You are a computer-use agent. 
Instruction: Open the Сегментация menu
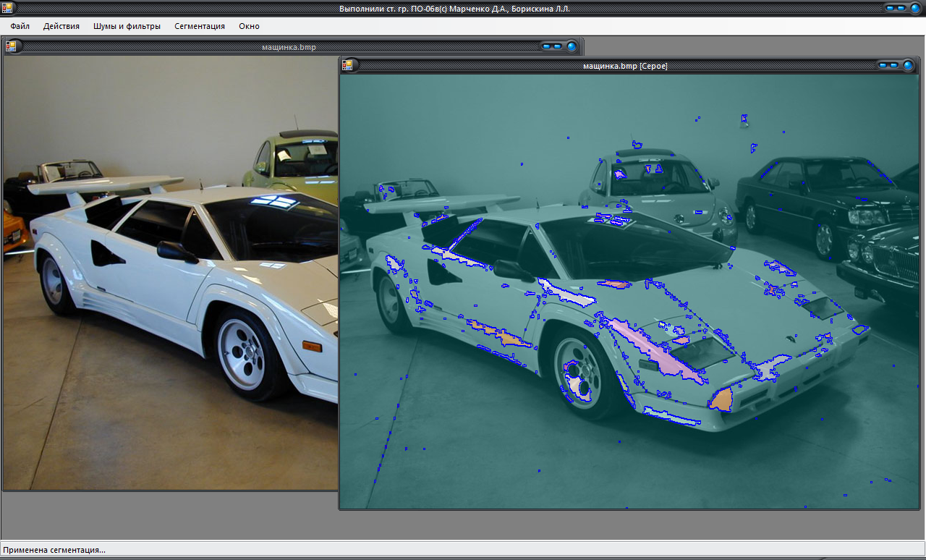point(200,26)
